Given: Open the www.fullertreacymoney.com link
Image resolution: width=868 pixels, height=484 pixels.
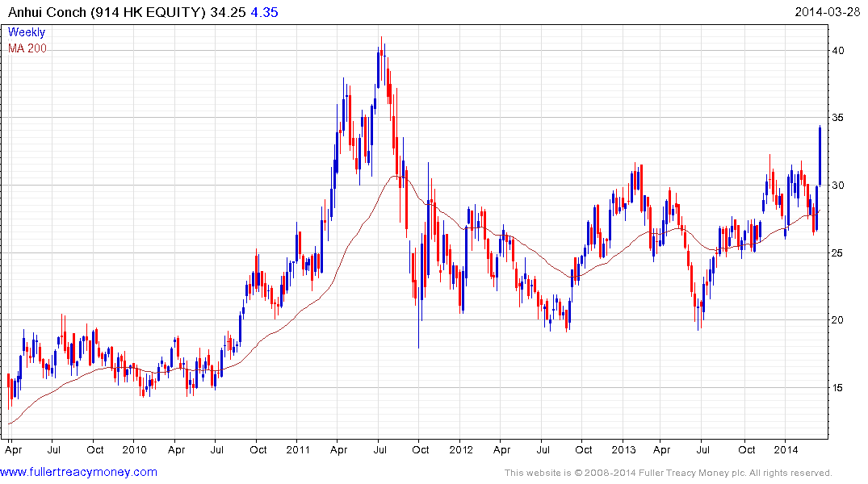Looking at the screenshot, I should pyautogui.click(x=78, y=473).
